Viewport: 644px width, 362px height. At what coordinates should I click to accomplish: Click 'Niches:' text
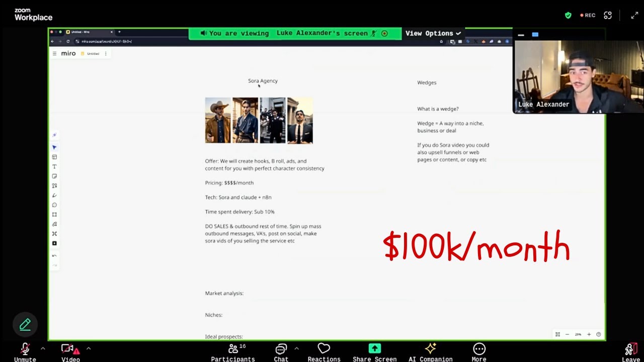(x=213, y=315)
